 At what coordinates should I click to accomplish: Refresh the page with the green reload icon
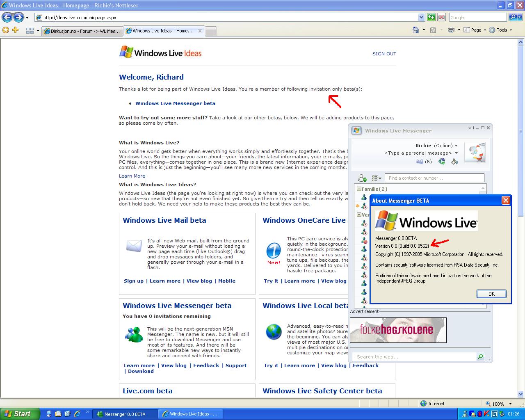pos(431,17)
